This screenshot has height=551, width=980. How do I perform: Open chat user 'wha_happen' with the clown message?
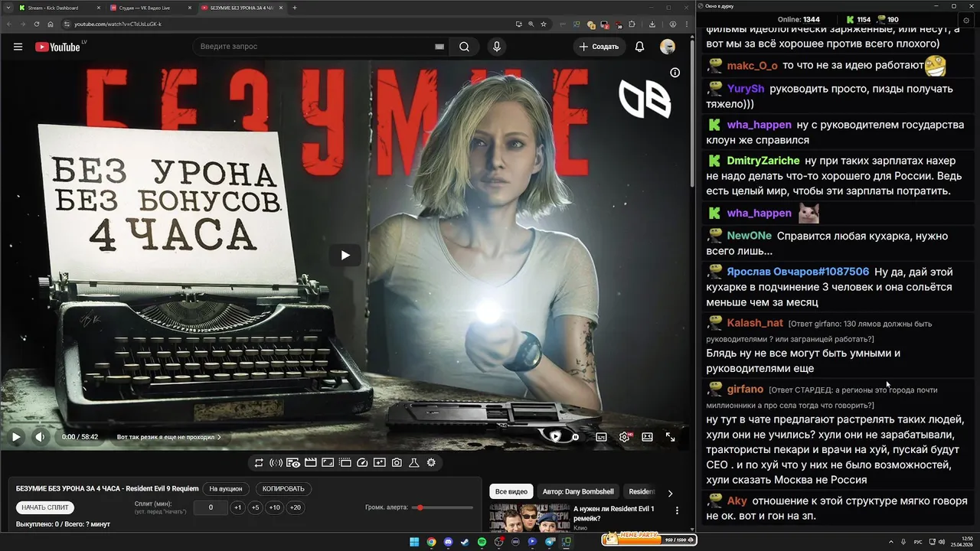[x=759, y=125]
